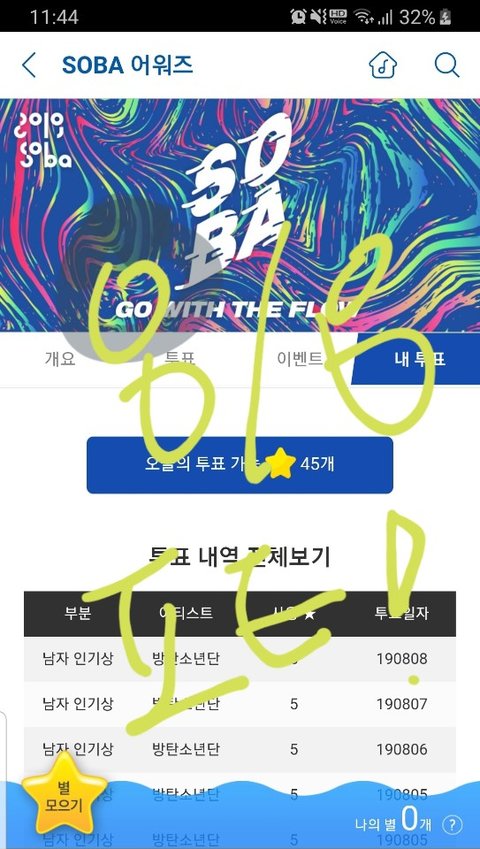Switch to the 개요 tab
This screenshot has height=849, width=480.
coord(60,360)
